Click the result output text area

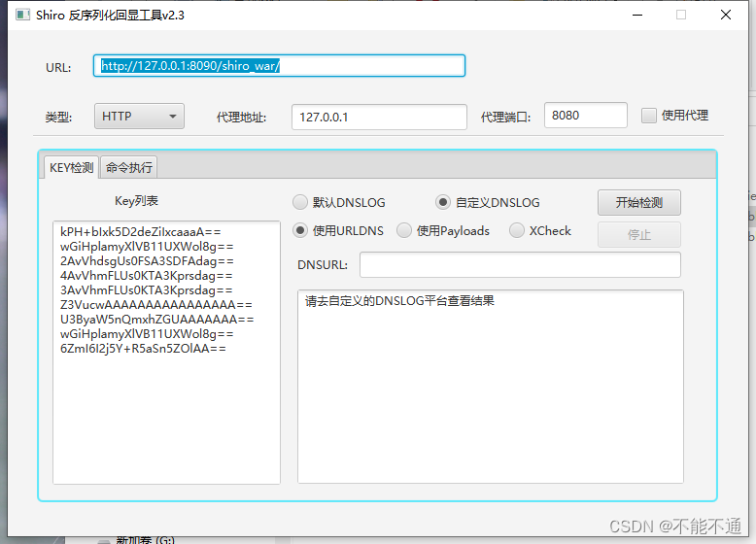point(491,387)
